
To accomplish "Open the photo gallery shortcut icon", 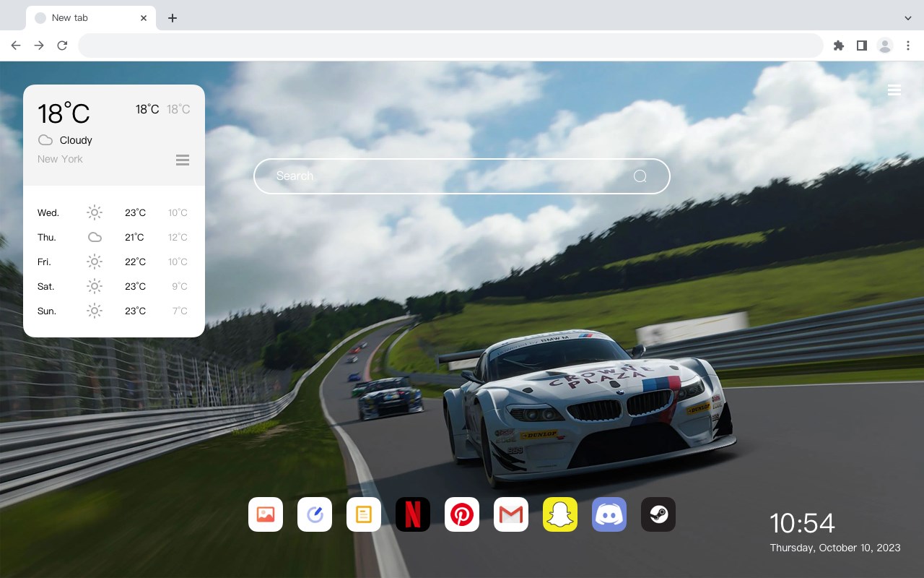I will pyautogui.click(x=266, y=514).
